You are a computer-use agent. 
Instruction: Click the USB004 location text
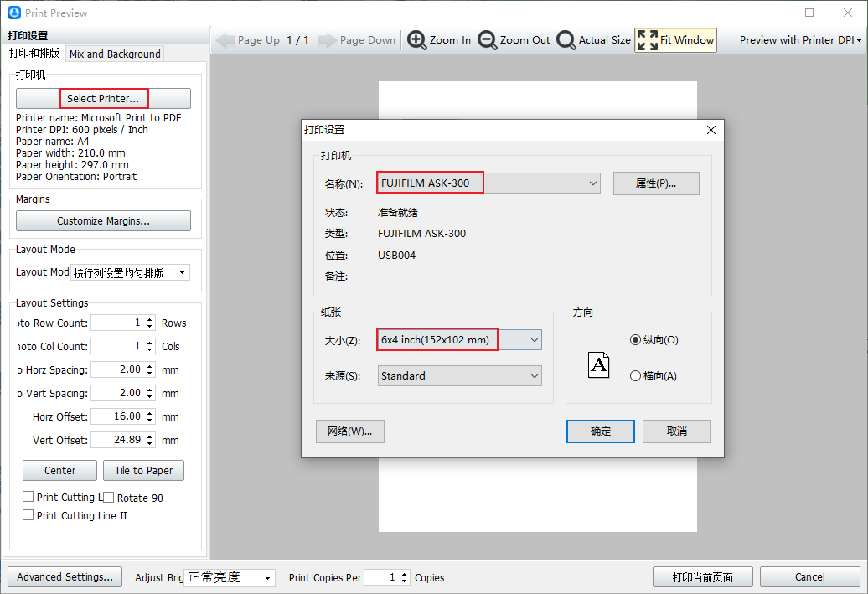coord(396,256)
